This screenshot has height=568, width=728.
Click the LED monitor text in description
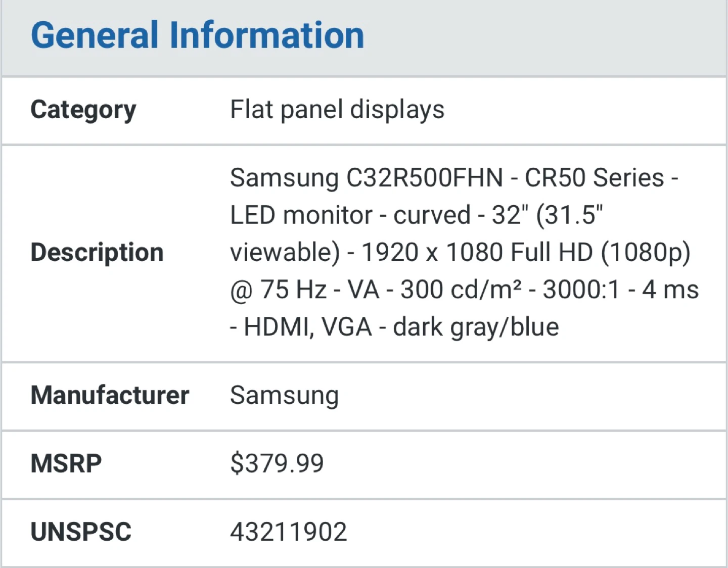301,215
